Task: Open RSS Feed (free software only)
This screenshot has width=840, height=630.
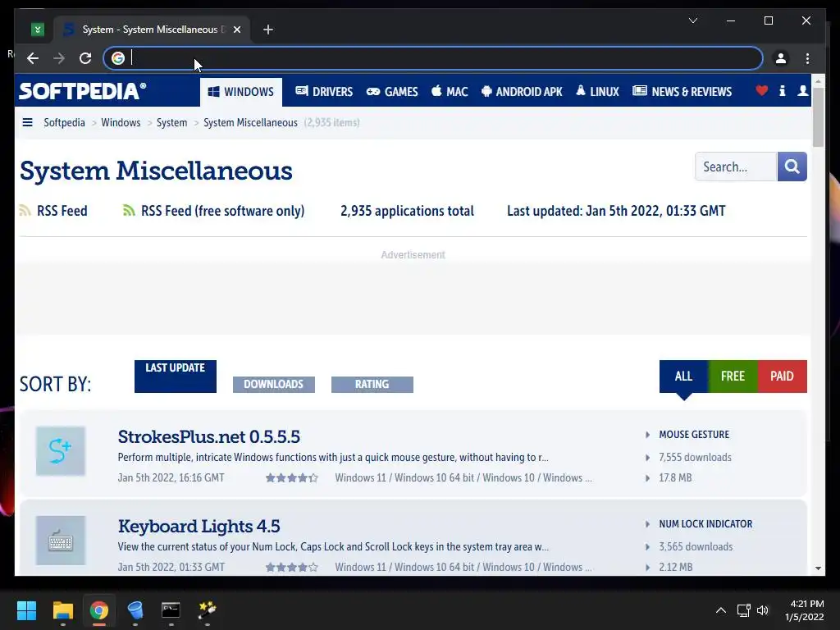Action: pos(214,211)
